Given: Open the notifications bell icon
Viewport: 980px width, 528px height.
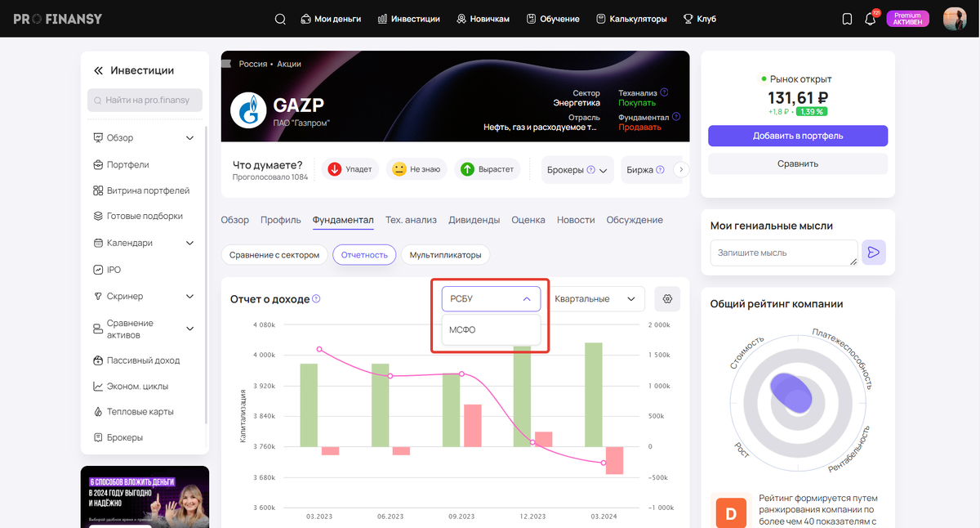Looking at the screenshot, I should pyautogui.click(x=870, y=19).
